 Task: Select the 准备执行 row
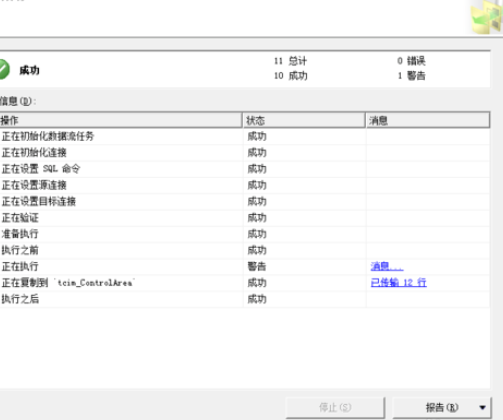coord(245,234)
